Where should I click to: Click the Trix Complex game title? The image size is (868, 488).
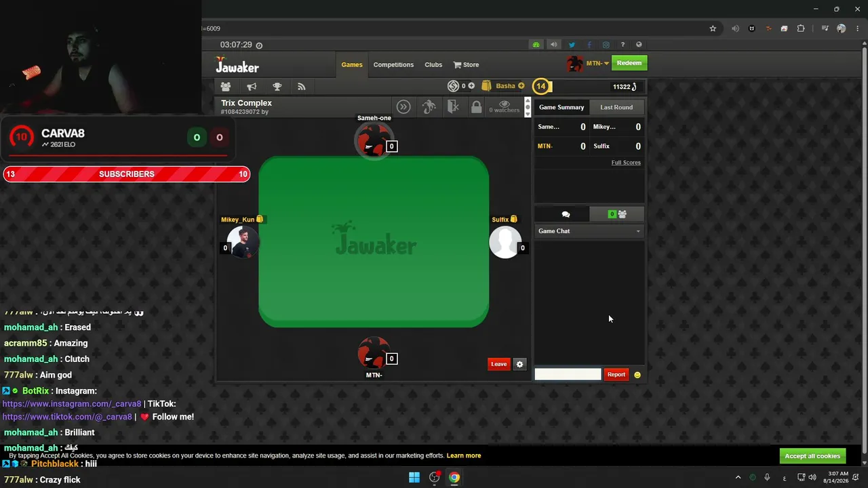tap(246, 103)
